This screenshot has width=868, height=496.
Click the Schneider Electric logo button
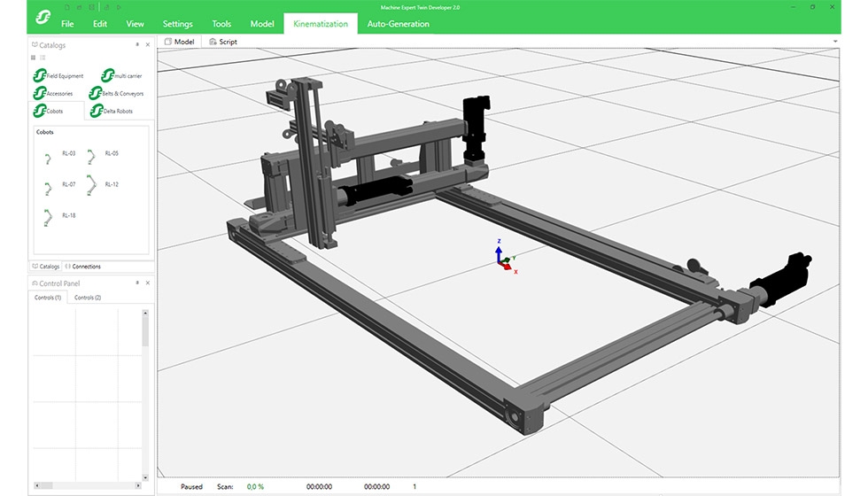[43, 19]
